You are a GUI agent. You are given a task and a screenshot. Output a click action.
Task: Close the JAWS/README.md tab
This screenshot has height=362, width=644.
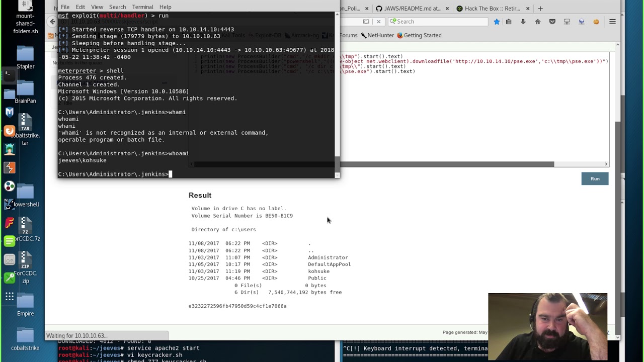coord(447,9)
